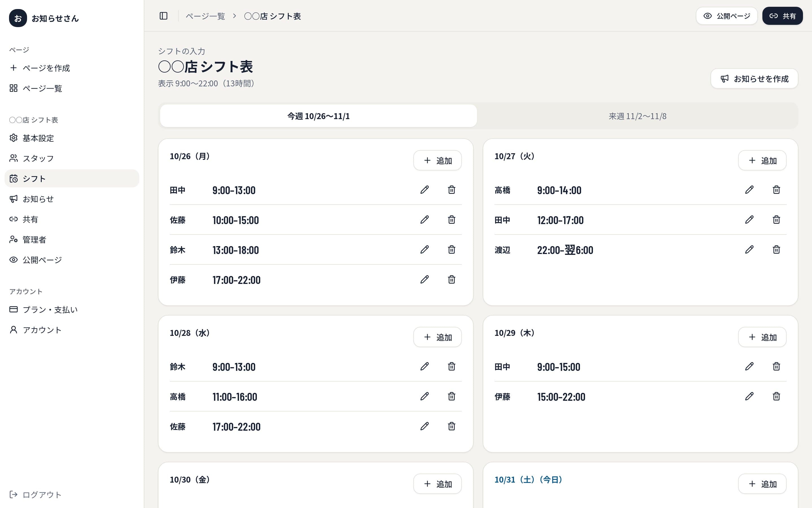Open アカウント sidebar item
This screenshot has height=508, width=812.
coord(72,330)
